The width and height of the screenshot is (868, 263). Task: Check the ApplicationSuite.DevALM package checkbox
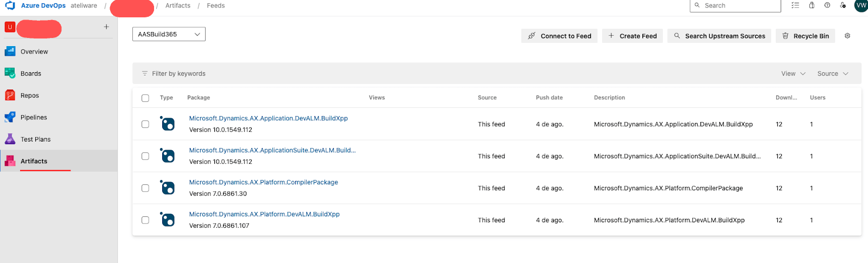pyautogui.click(x=145, y=156)
